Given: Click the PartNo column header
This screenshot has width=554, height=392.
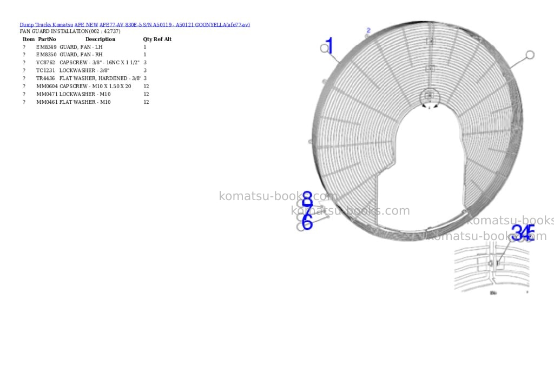Looking at the screenshot, I should point(47,39).
